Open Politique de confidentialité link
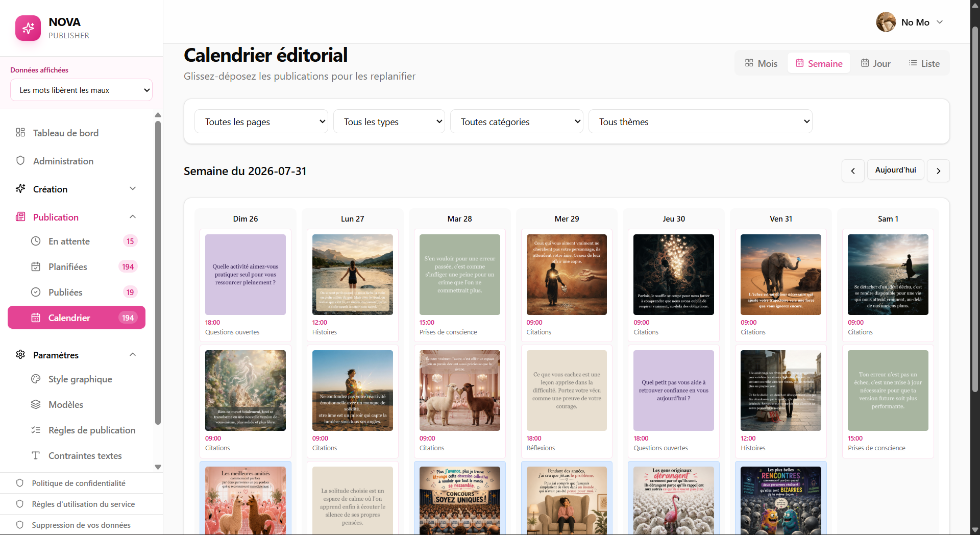Screen dimensions: 980x535 [x=79, y=483]
